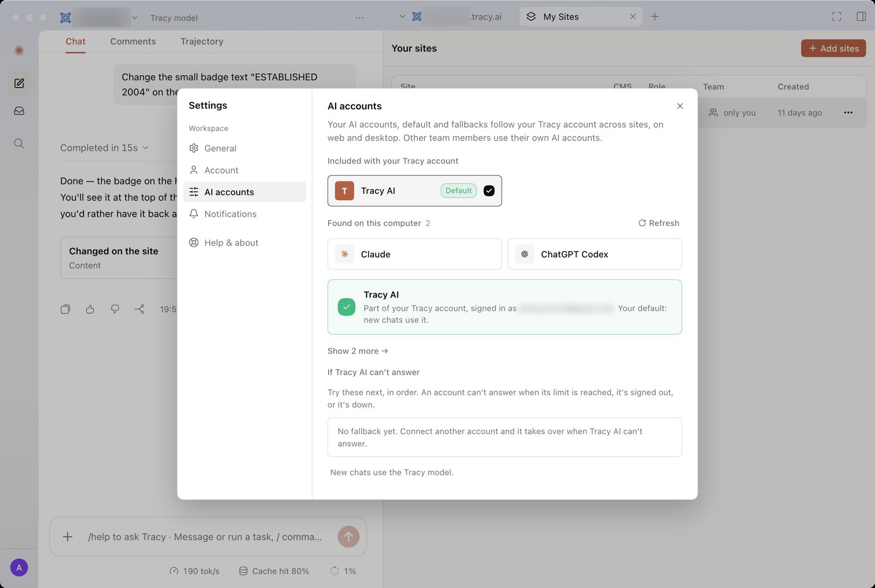Open the tab list chevron before tracy.ai

402,16
